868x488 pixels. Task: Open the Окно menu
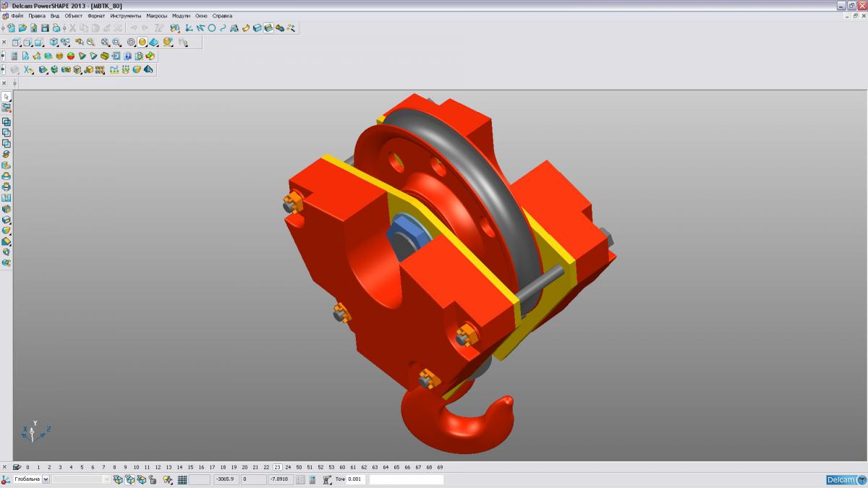[x=201, y=15]
